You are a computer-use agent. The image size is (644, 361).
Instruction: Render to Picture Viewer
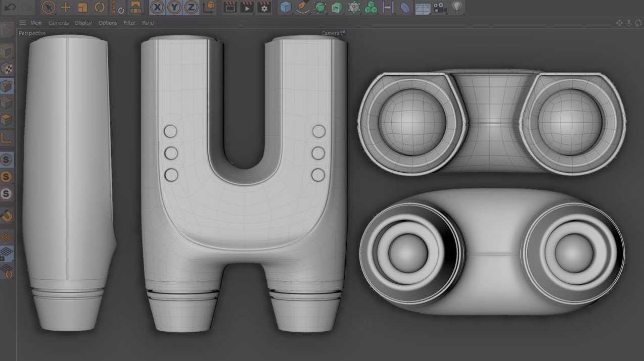[247, 7]
